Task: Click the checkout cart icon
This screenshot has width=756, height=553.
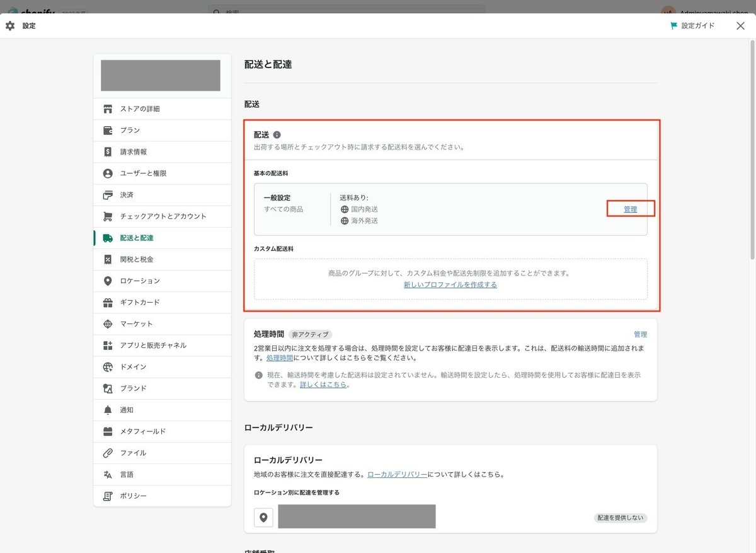Action: [108, 216]
